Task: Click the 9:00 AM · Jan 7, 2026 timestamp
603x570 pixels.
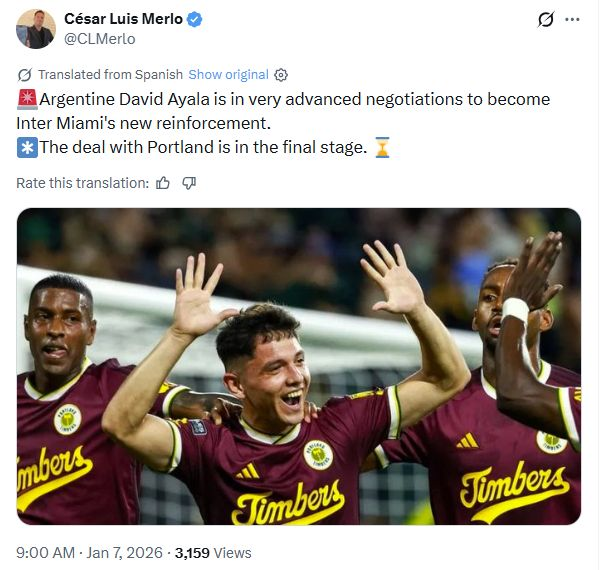Action: tap(89, 553)
